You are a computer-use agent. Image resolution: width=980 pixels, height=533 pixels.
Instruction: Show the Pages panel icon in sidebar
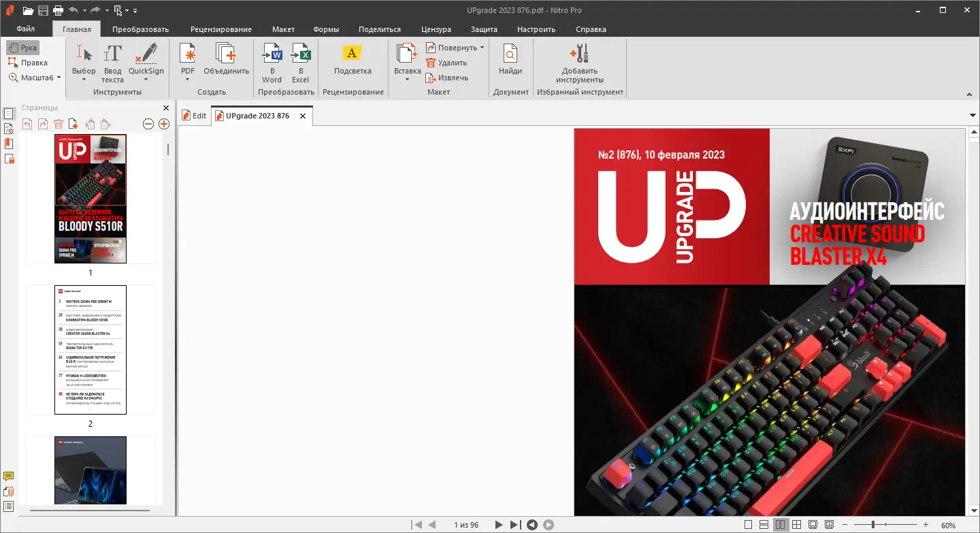coord(9,114)
